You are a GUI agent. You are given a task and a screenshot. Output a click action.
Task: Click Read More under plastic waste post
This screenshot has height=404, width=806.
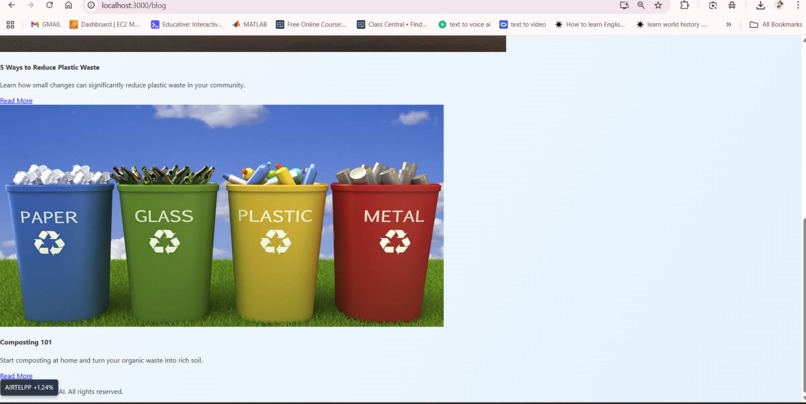[16, 100]
